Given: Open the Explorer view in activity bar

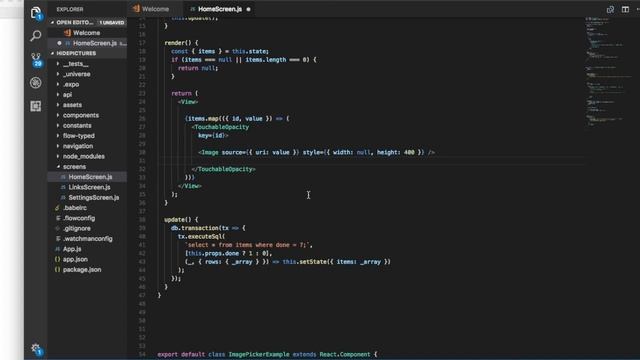Looking at the screenshot, I should click(36, 13).
